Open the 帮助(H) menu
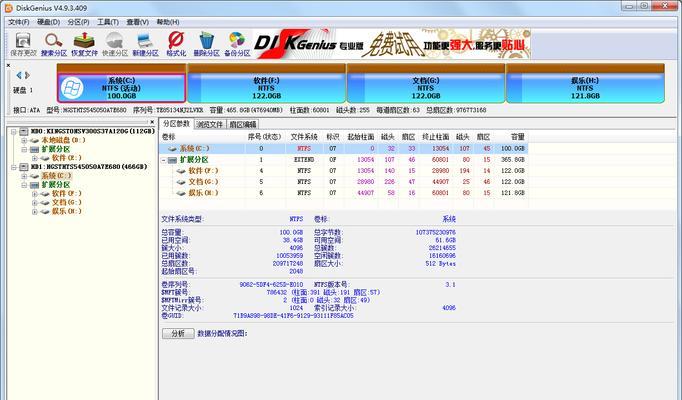This screenshot has height=400, width=682. click(167, 22)
